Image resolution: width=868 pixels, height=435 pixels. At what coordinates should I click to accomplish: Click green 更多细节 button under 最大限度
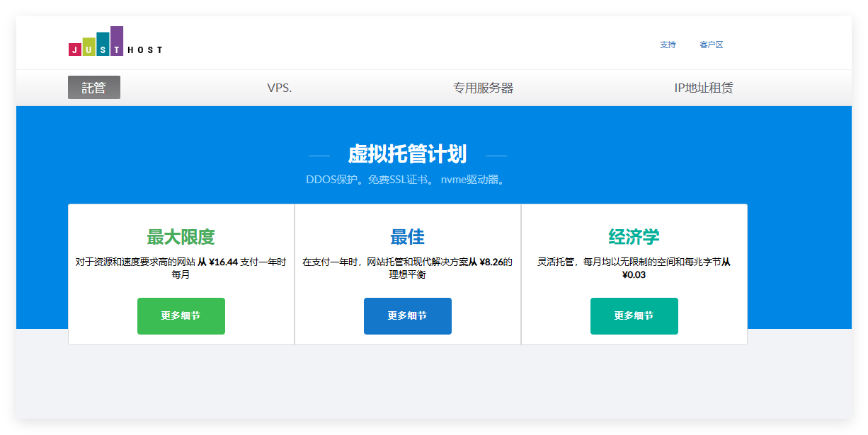181,316
